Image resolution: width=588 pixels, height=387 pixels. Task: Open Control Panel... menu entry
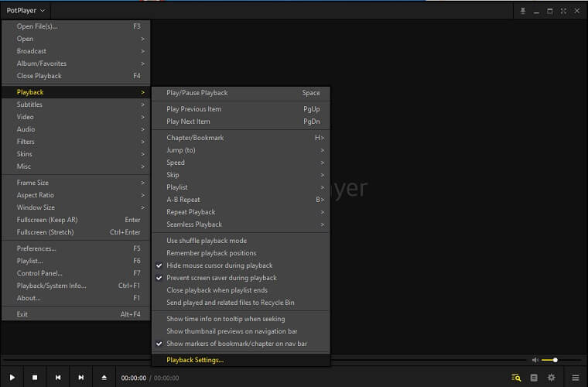click(x=76, y=273)
